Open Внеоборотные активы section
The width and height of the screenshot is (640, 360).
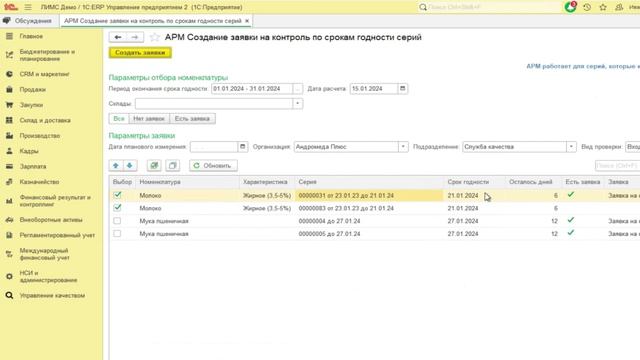pyautogui.click(x=51, y=220)
